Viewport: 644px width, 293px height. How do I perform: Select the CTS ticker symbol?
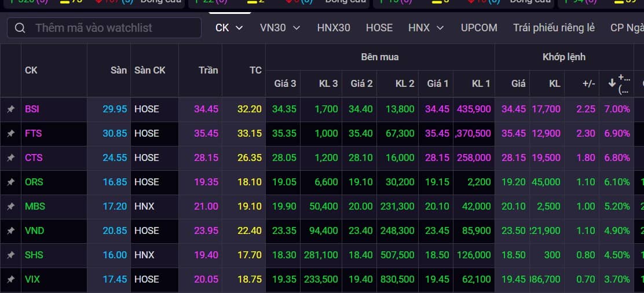[34, 158]
